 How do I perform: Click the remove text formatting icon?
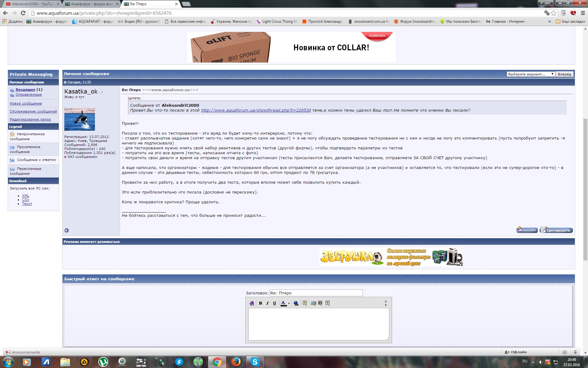252,303
